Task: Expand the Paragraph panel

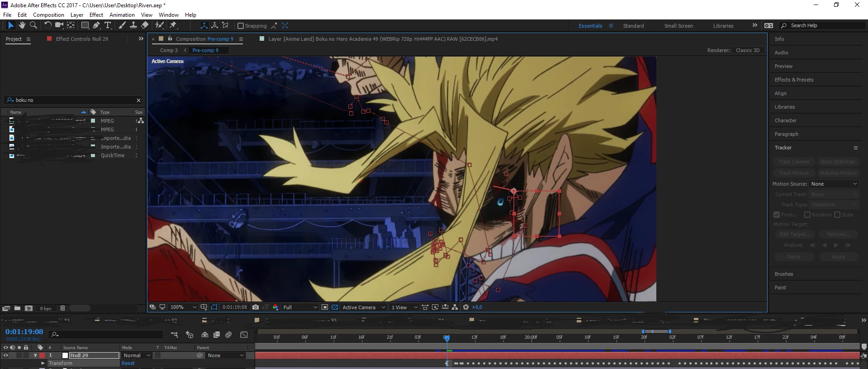Action: [786, 134]
